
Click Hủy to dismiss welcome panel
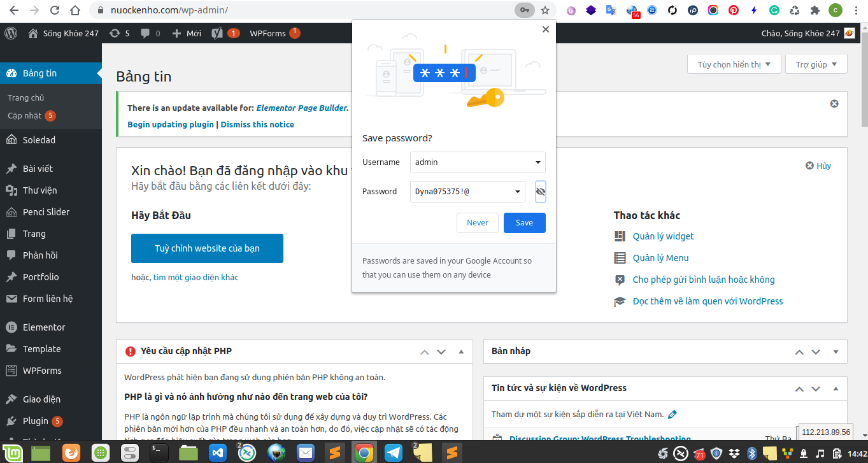(x=818, y=166)
